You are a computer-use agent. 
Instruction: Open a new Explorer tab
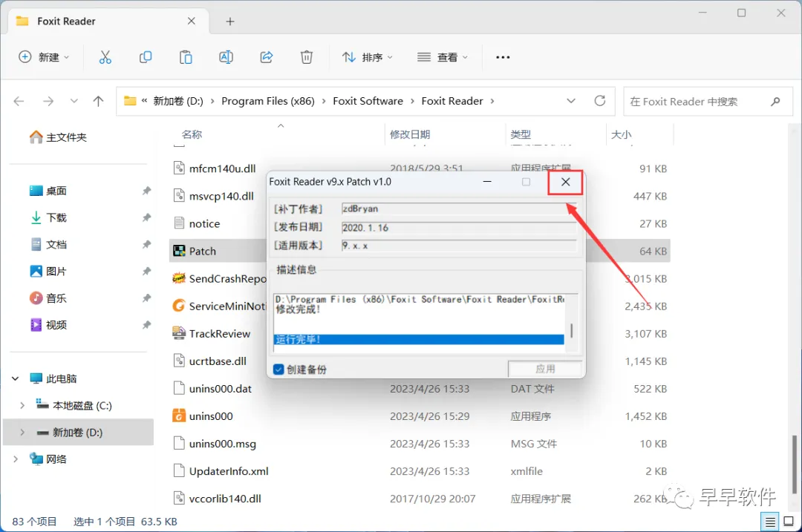click(230, 22)
